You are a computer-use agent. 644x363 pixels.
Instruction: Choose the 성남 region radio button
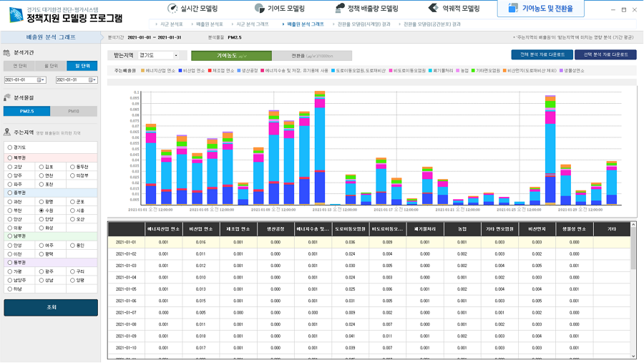(42, 281)
